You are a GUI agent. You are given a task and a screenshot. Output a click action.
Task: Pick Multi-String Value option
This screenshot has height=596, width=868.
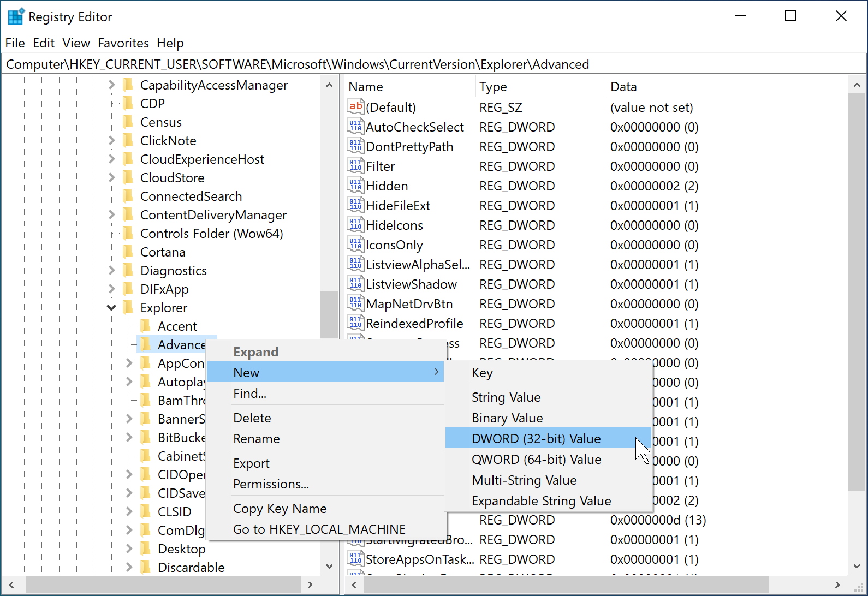tap(548, 480)
